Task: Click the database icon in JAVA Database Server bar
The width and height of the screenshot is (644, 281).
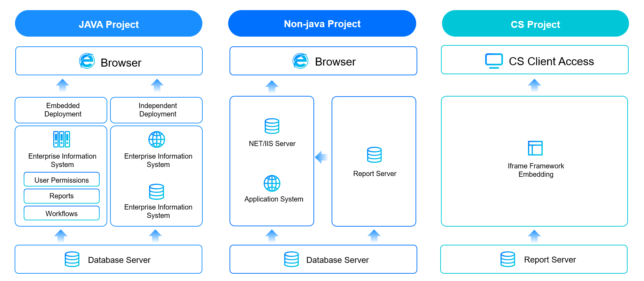Action: click(72, 259)
